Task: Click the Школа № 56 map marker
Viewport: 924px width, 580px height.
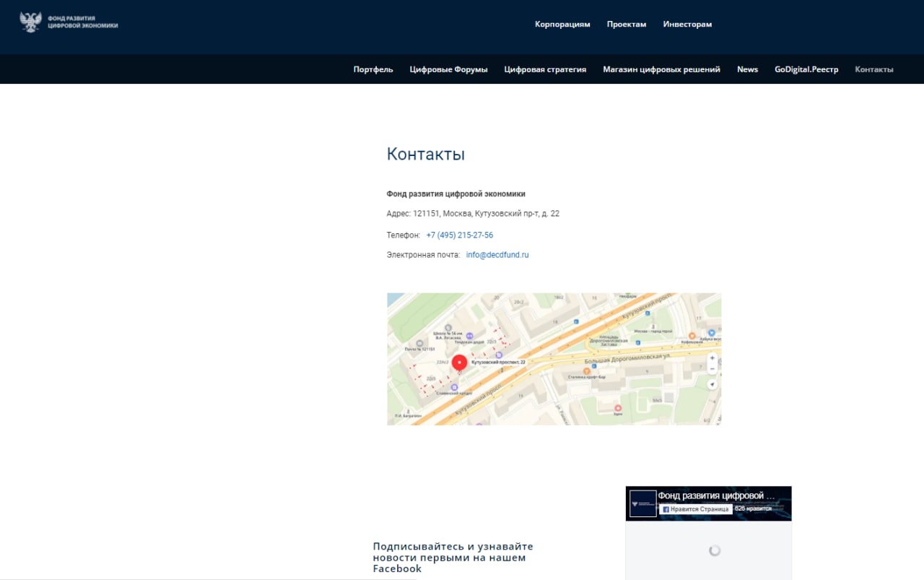Action: [x=448, y=327]
